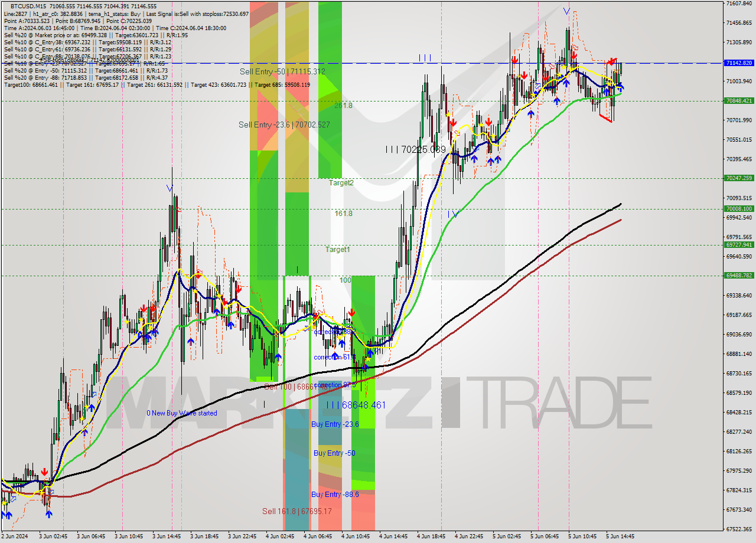Click the blue buy arrow near 4 Jun 10:45 candles
756x543 pixels.
coord(370,353)
